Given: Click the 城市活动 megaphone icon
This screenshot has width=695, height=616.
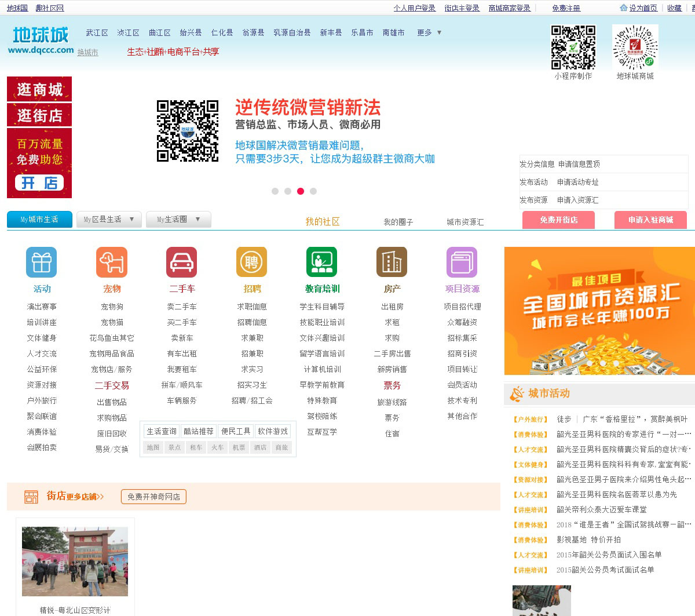Looking at the screenshot, I should 517,394.
